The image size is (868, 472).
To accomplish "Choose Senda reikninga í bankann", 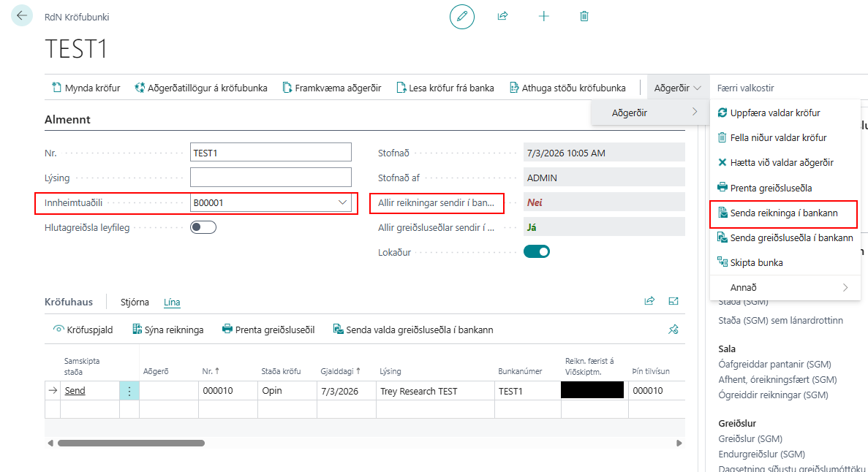I will pos(783,213).
